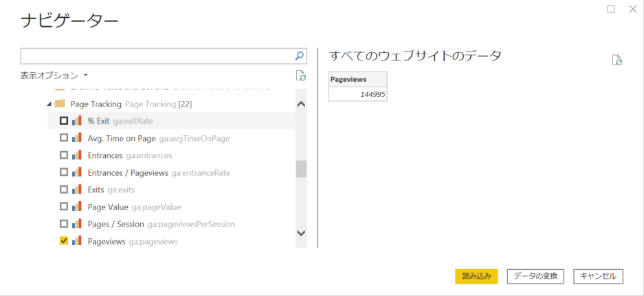Tick the Entrances / Pageviews checkbox
The height and width of the screenshot is (296, 644).
(x=64, y=173)
